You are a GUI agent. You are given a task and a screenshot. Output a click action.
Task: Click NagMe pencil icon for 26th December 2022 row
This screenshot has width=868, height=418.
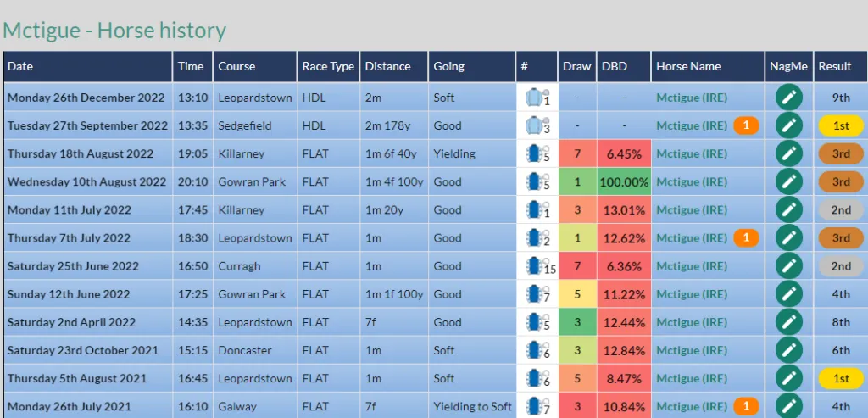pyautogui.click(x=789, y=98)
